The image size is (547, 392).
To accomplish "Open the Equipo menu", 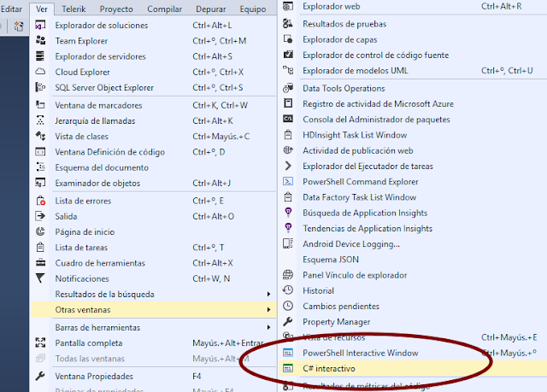I will (253, 9).
